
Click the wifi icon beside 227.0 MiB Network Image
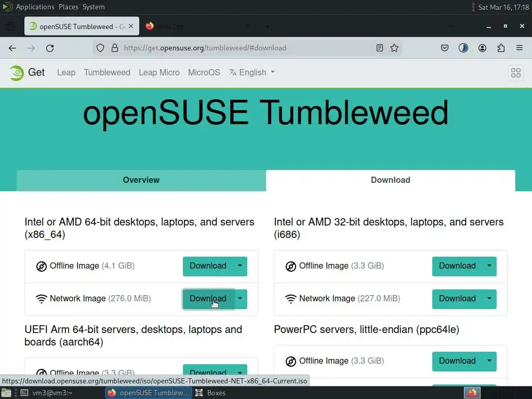click(x=291, y=299)
